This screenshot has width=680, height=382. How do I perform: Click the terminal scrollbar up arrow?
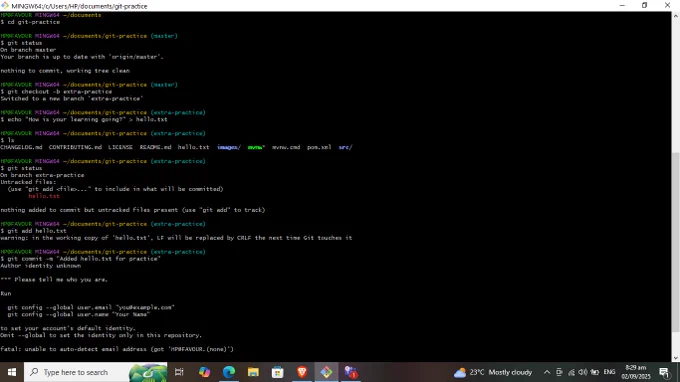676,16
